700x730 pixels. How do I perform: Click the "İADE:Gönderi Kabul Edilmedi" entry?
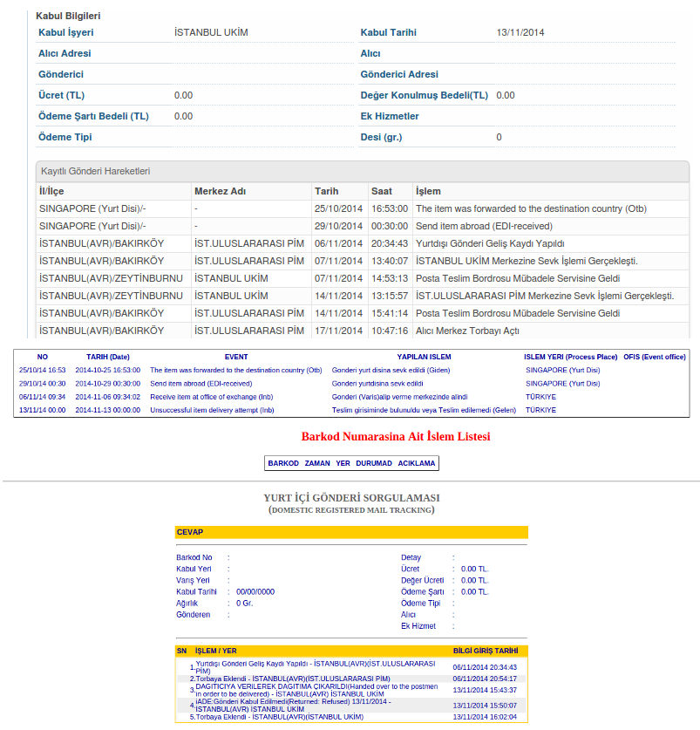click(294, 706)
